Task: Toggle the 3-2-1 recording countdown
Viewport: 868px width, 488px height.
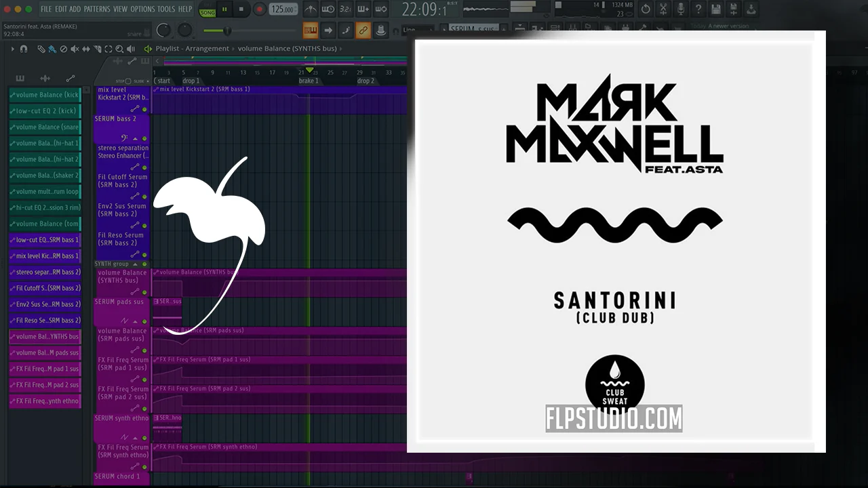Action: pos(345,9)
